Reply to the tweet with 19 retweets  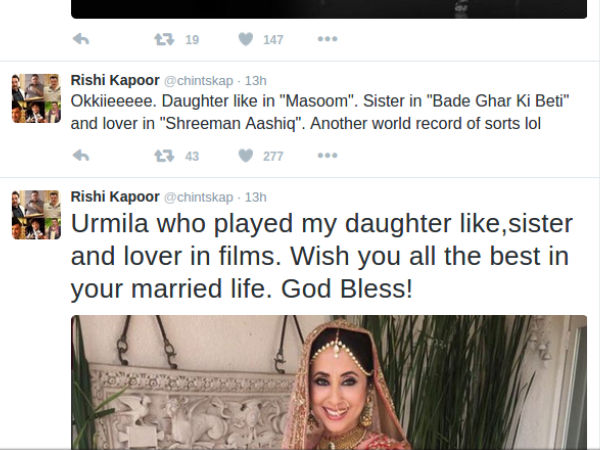point(82,40)
